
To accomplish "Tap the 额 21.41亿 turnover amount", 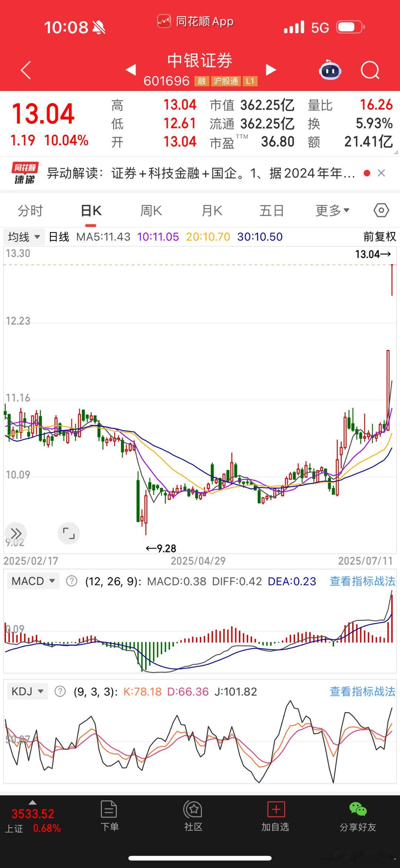I will point(369,142).
